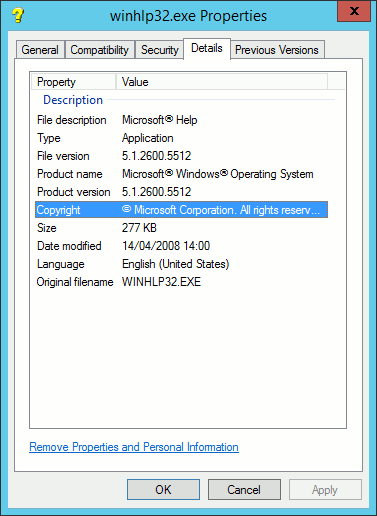Select the Original filename property
The width and height of the screenshot is (377, 516).
pos(75,282)
